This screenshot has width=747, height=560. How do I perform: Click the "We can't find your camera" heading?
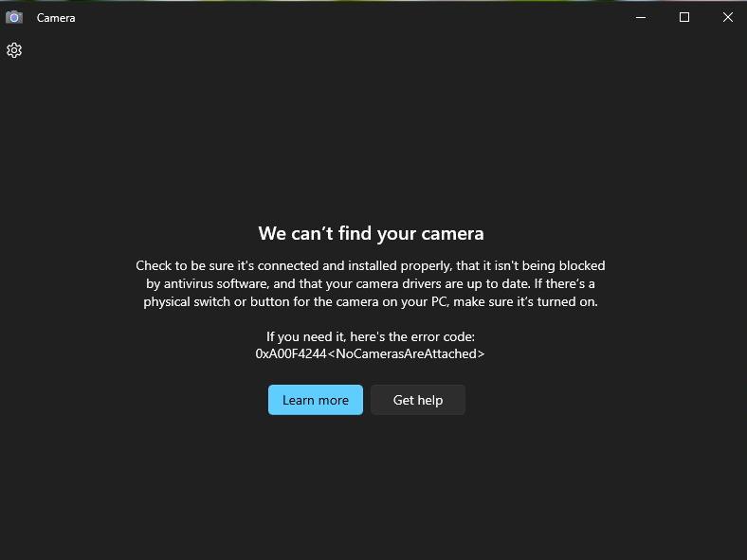coord(371,233)
